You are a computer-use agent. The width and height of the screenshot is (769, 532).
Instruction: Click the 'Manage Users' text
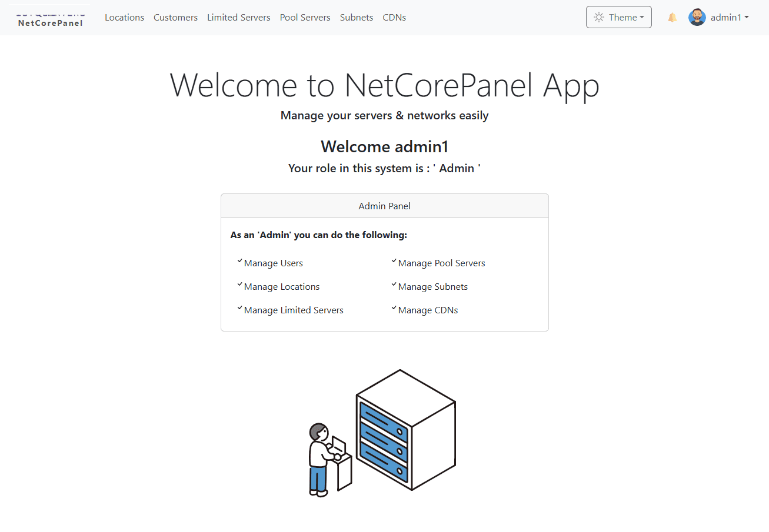pyautogui.click(x=274, y=263)
